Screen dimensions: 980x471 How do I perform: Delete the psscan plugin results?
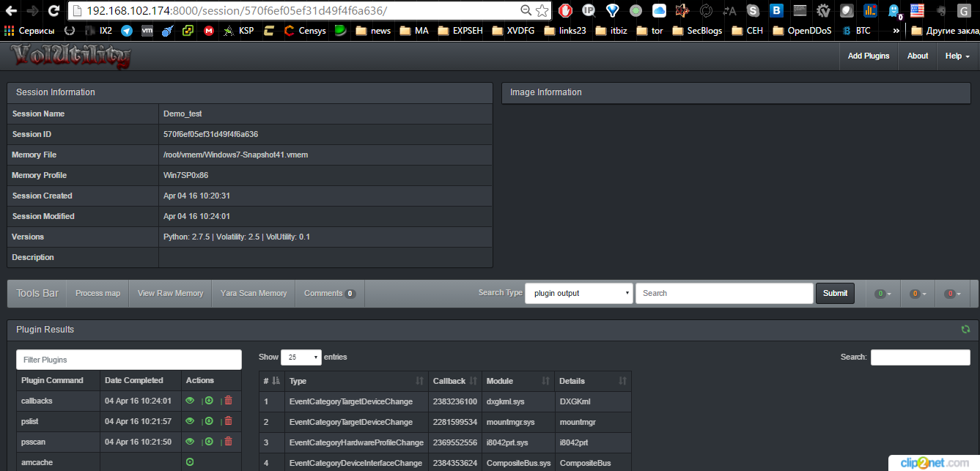[228, 442]
